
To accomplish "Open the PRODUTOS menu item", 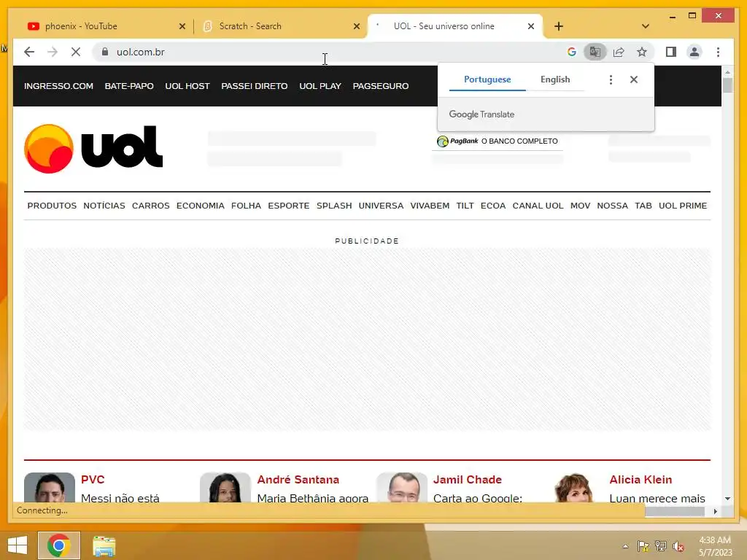I will (x=52, y=206).
